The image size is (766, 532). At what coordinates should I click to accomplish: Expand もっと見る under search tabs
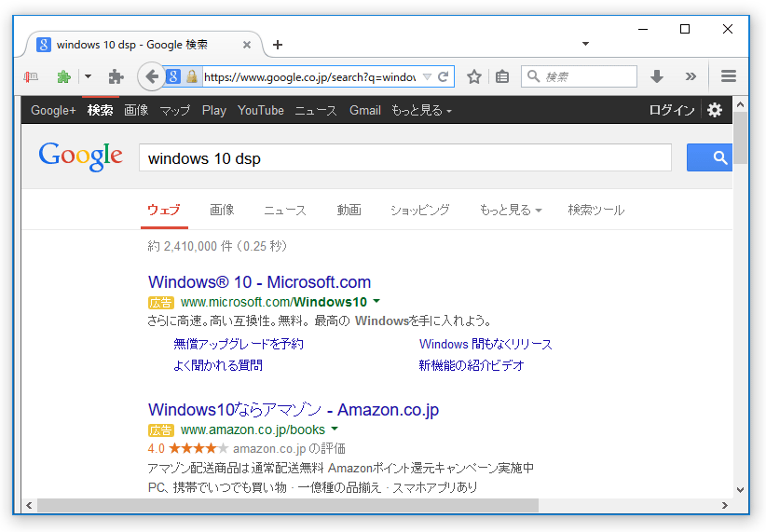click(511, 210)
